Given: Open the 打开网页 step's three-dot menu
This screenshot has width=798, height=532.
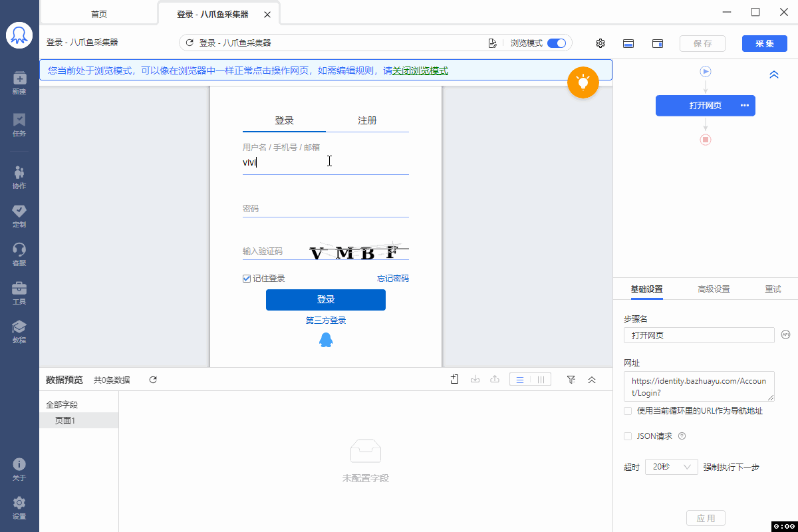Looking at the screenshot, I should [745, 106].
